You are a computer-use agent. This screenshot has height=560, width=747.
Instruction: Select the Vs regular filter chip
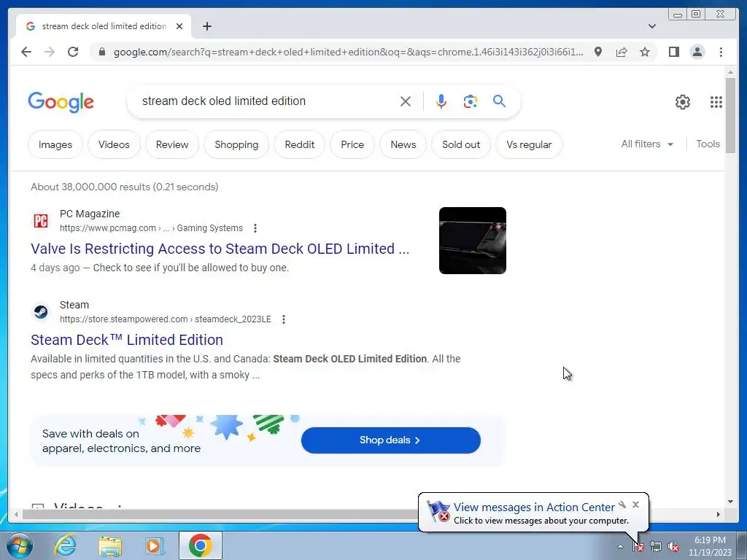pyautogui.click(x=529, y=144)
